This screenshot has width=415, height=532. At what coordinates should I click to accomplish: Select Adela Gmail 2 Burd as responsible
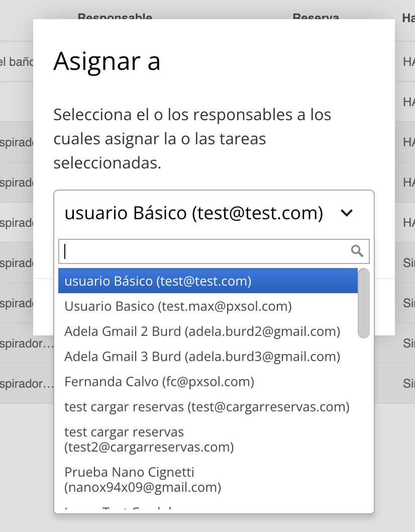pyautogui.click(x=202, y=331)
